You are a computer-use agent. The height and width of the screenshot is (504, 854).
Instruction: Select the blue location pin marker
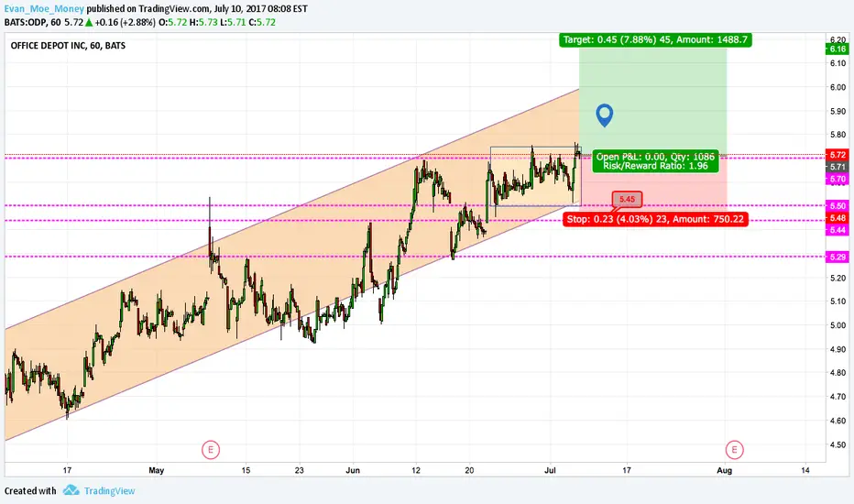605,115
